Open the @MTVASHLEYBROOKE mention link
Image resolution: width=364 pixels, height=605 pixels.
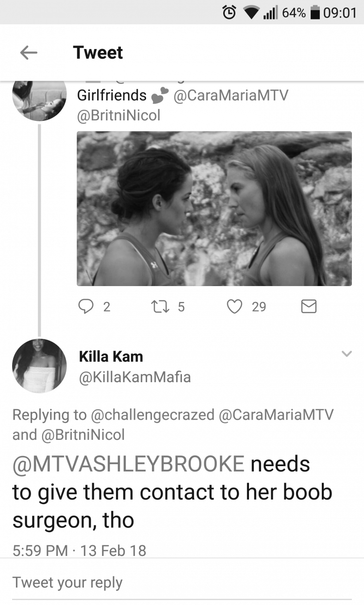click(x=128, y=464)
